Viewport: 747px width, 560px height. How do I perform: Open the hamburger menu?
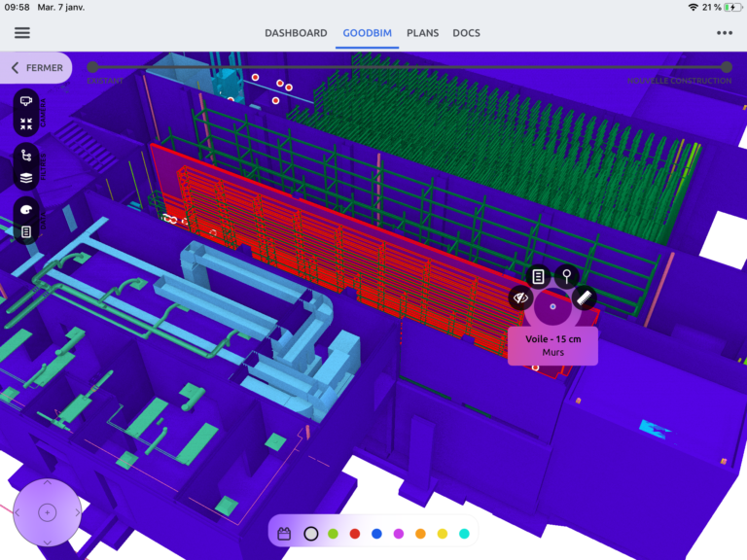pyautogui.click(x=21, y=32)
